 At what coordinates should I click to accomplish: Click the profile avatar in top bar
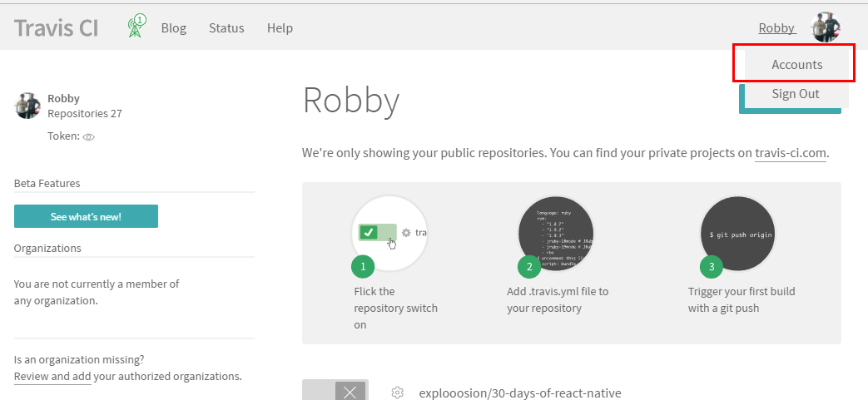[826, 27]
